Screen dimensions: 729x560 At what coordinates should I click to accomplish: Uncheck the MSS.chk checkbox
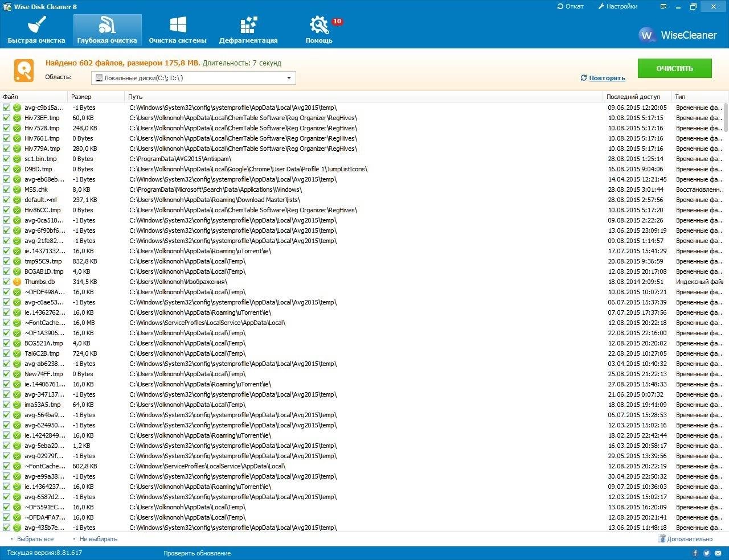click(7, 190)
